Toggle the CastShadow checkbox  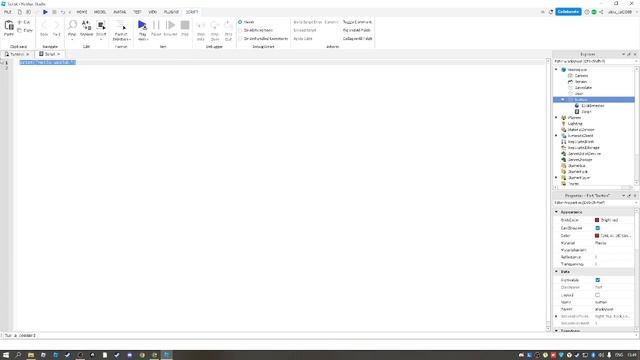point(598,228)
